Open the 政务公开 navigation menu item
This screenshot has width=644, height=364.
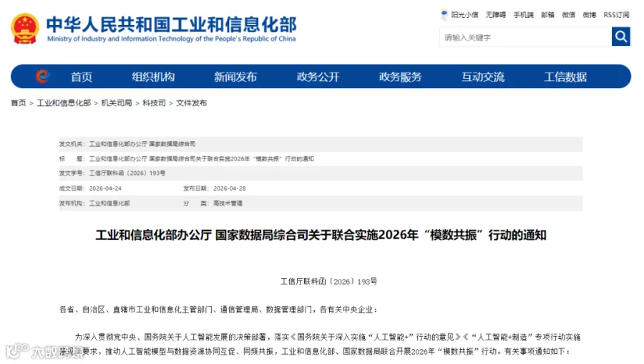(x=318, y=77)
